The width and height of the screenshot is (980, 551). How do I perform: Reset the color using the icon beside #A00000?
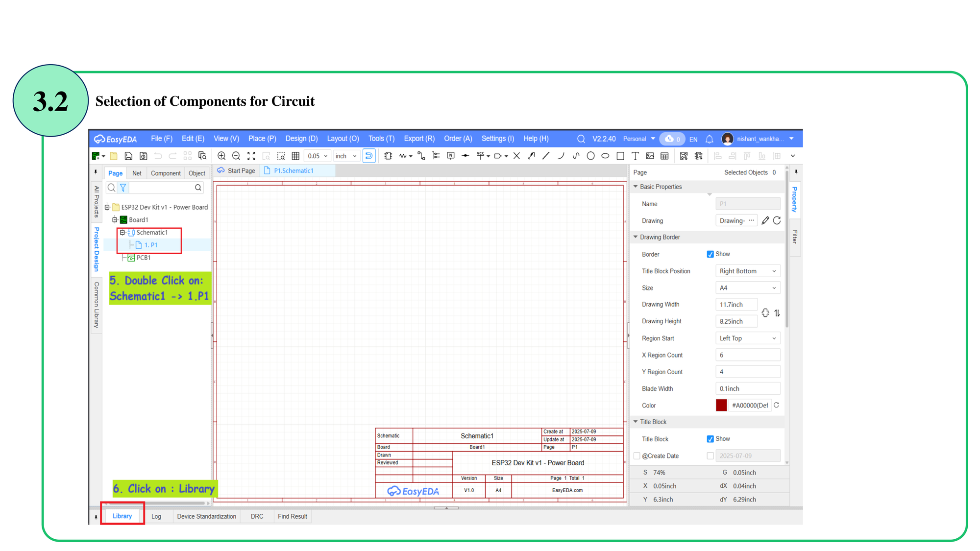(776, 405)
